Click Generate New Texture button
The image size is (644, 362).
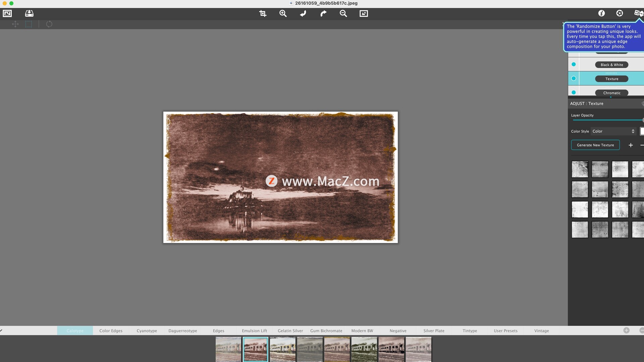[595, 145]
